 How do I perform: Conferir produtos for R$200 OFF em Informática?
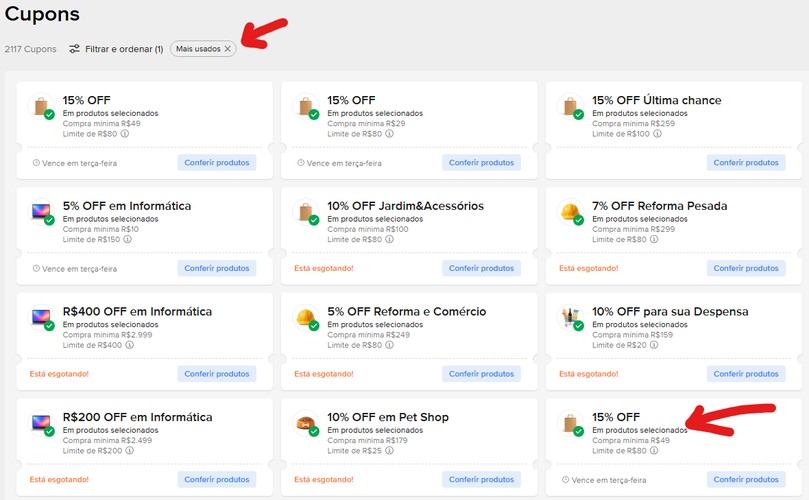[x=217, y=479]
